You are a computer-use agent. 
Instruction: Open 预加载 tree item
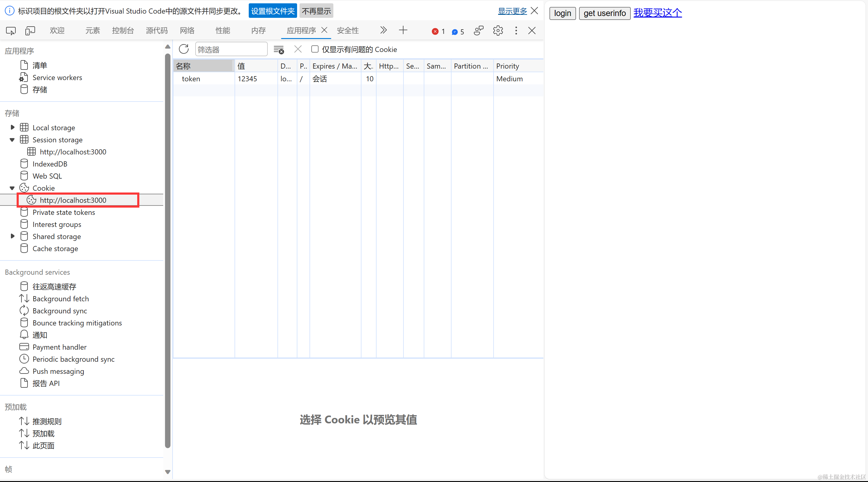[x=43, y=433]
